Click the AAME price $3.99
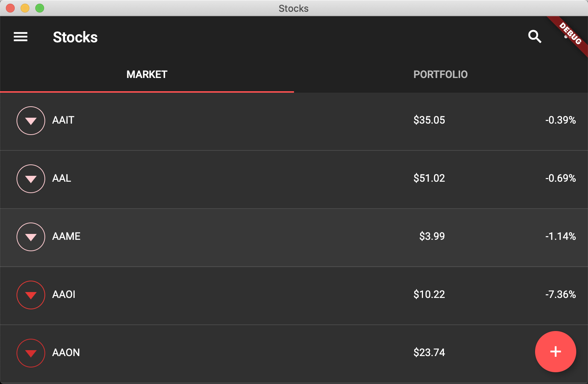Viewport: 588px width, 384px height. [432, 236]
